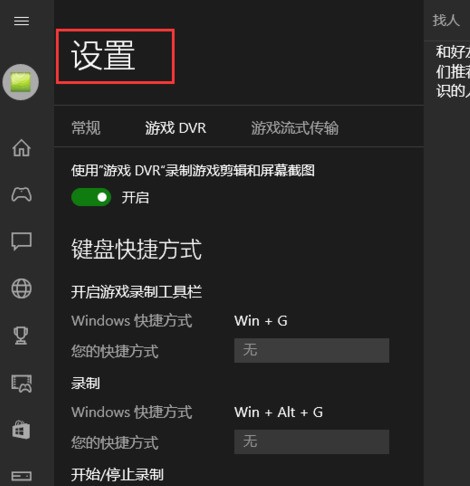Click the 键盘快捷方式 section heading
This screenshot has height=486, width=470.
(x=136, y=249)
